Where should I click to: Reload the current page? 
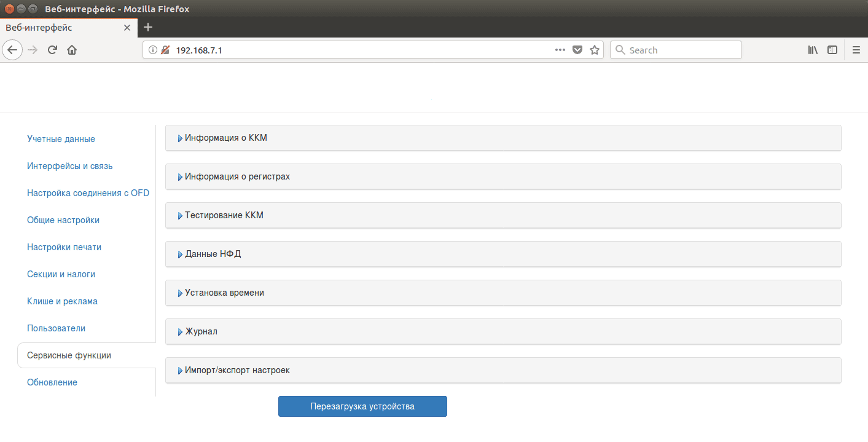(x=52, y=50)
